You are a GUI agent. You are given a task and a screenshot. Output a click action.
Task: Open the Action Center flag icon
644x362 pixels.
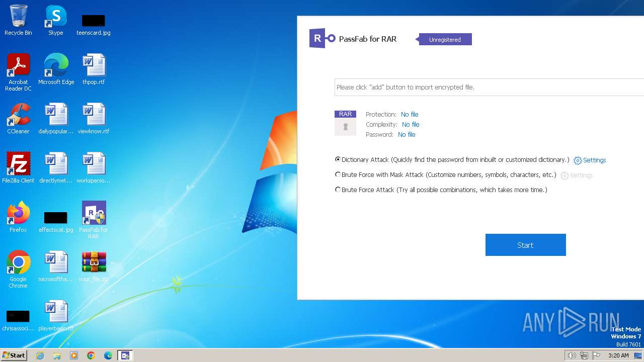coord(597,355)
